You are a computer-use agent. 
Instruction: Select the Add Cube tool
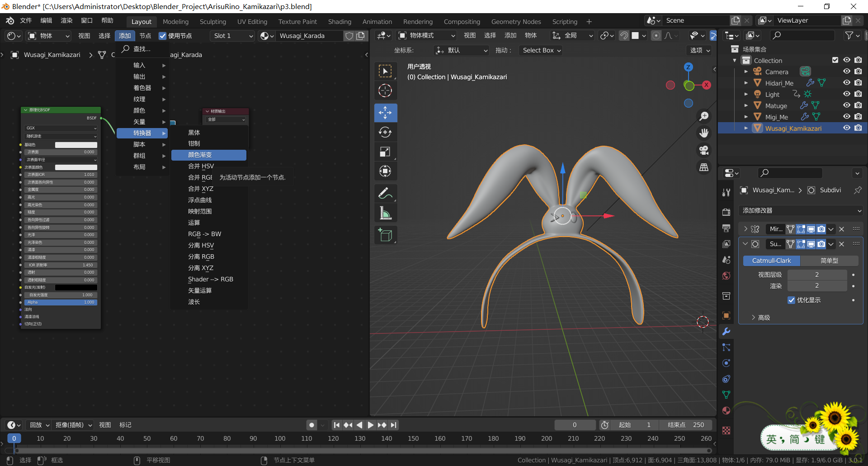point(385,235)
